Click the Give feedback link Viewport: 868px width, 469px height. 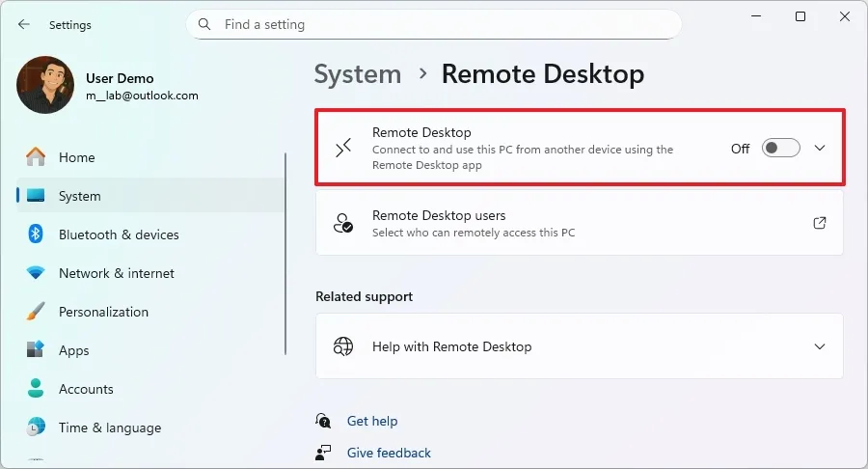pos(389,453)
